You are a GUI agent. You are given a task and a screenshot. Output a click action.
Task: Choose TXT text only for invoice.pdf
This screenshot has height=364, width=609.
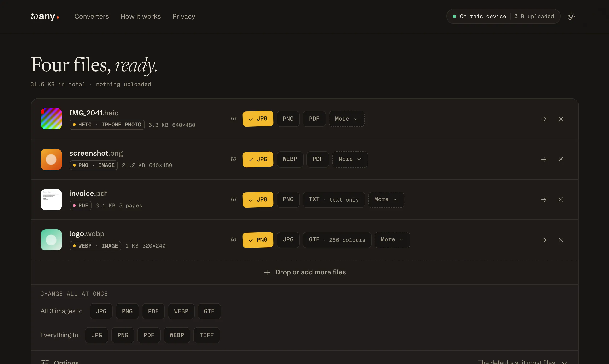(334, 200)
